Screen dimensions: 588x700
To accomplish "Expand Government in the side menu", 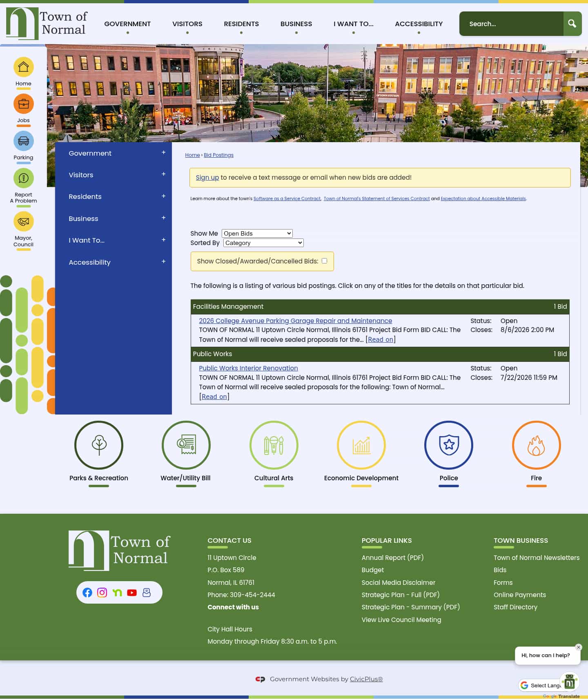I will tap(163, 152).
